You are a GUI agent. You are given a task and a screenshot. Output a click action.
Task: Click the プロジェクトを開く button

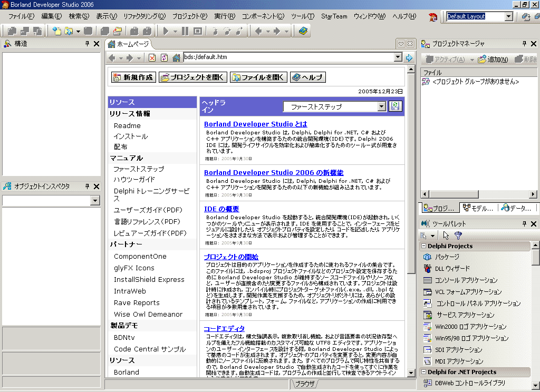pyautogui.click(x=193, y=77)
